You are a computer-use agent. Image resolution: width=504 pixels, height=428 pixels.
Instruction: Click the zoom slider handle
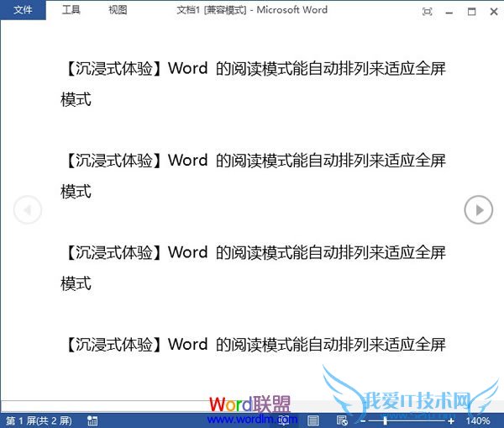(385, 420)
